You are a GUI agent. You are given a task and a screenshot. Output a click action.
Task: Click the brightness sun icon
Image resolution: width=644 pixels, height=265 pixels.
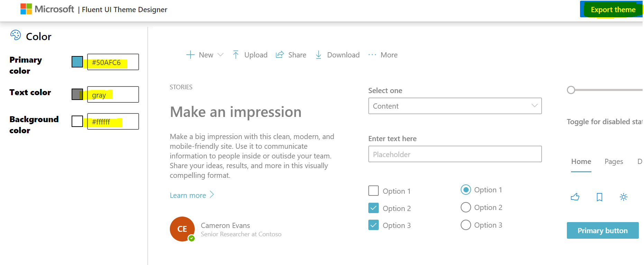tap(624, 197)
